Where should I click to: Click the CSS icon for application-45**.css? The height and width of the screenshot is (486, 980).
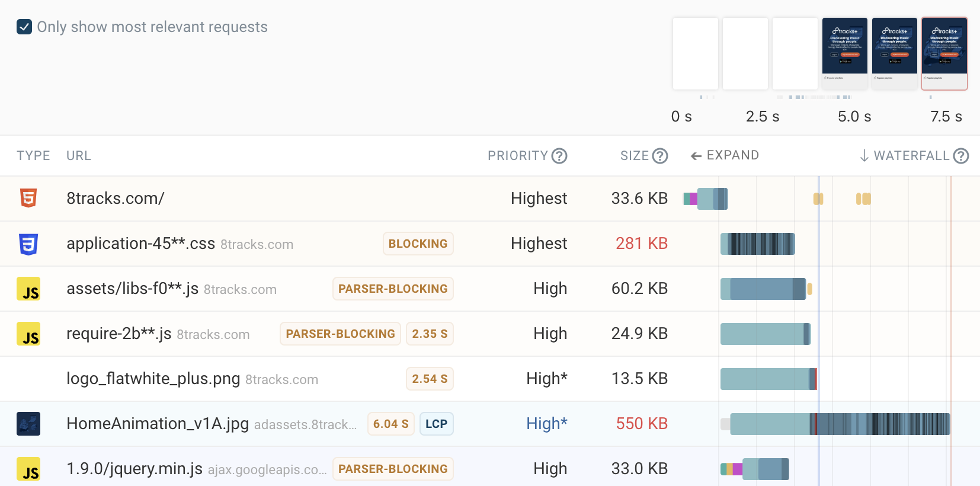pos(28,244)
